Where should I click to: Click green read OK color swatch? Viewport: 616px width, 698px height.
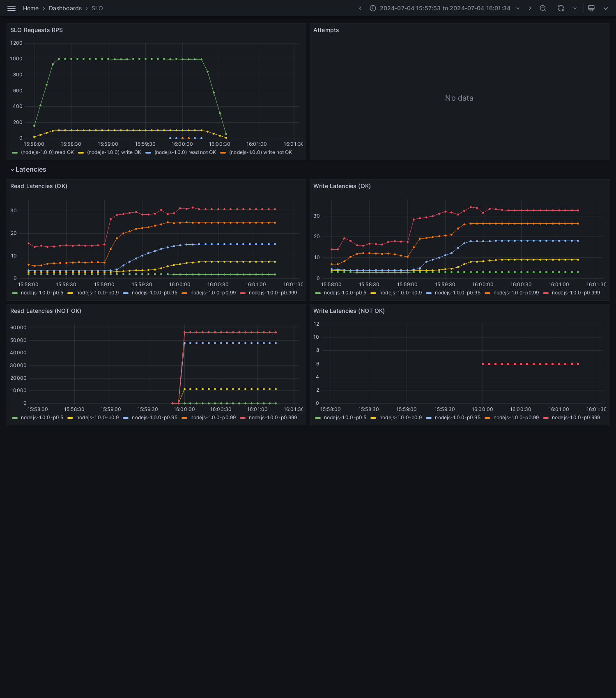15,153
